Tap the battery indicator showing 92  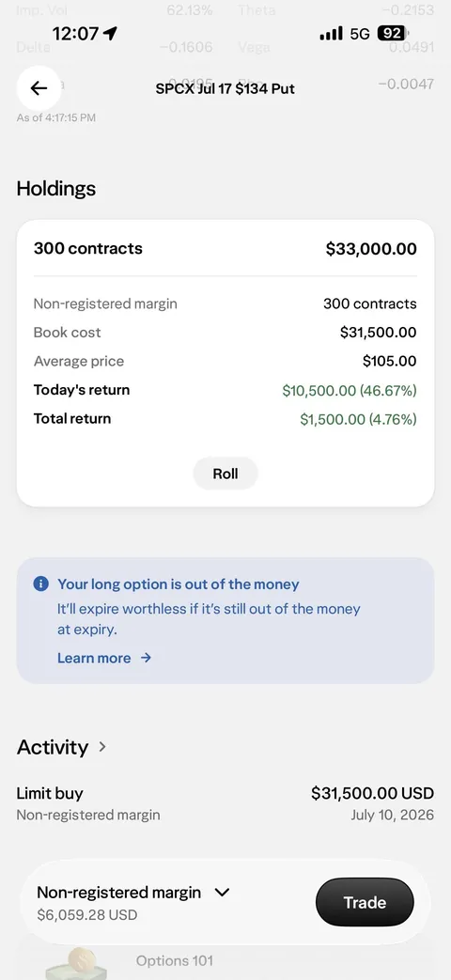394,33
